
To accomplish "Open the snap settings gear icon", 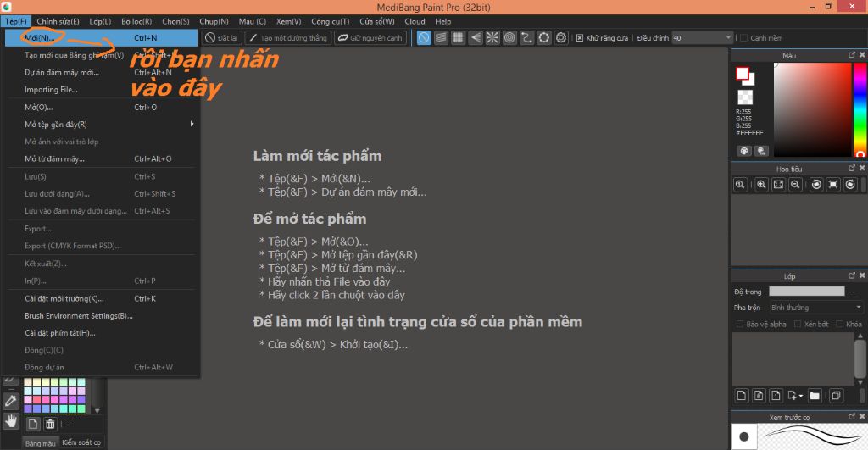I will pos(561,37).
